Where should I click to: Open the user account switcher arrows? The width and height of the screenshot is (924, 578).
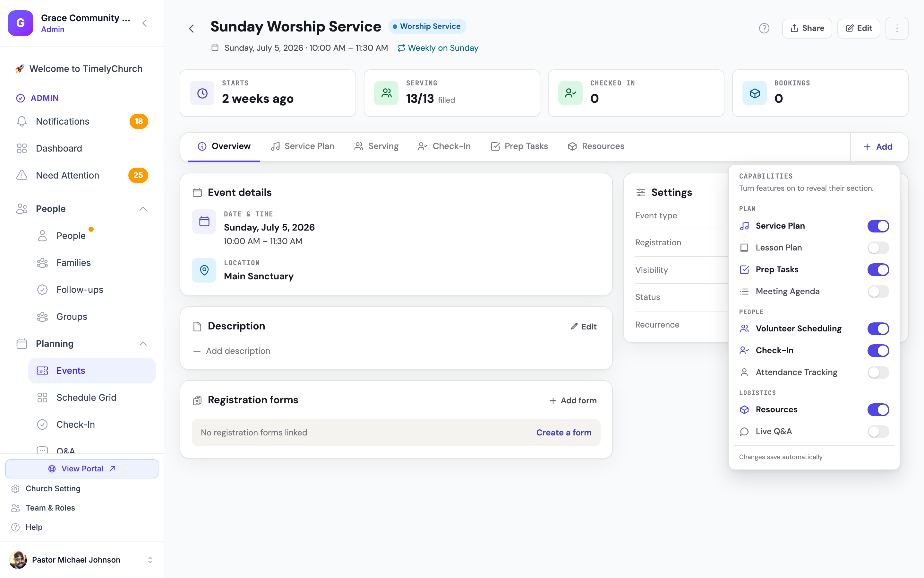point(150,560)
